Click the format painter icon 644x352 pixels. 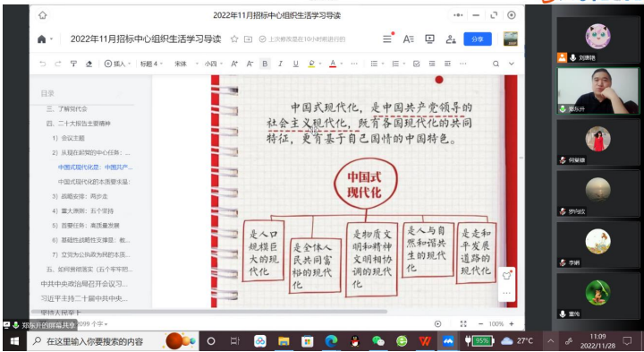[x=73, y=64]
